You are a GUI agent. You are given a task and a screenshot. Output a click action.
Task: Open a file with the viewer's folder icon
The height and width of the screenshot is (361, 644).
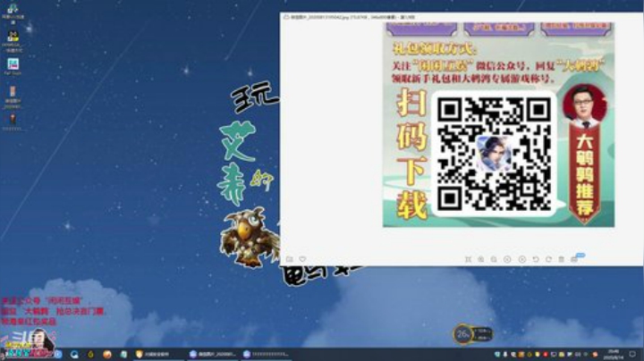(289, 259)
